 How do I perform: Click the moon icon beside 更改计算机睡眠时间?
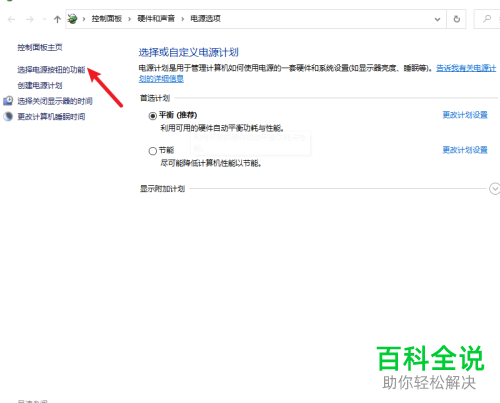pyautogui.click(x=8, y=116)
